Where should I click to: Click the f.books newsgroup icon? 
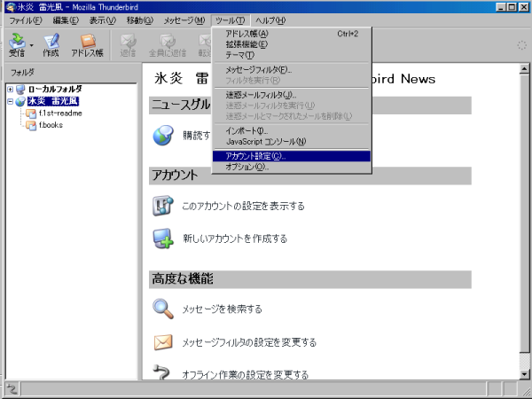point(31,125)
